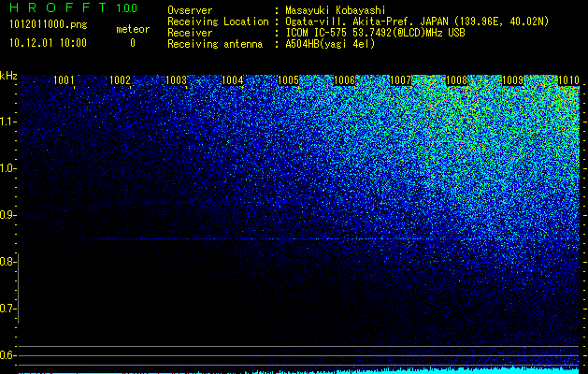Click the Ovserver label

click(190, 11)
